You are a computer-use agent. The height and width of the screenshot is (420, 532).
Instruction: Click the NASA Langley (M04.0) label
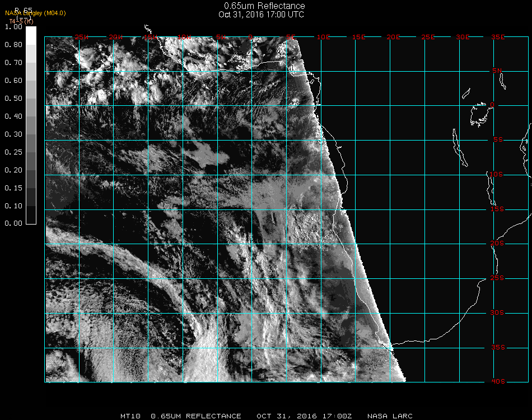point(35,13)
